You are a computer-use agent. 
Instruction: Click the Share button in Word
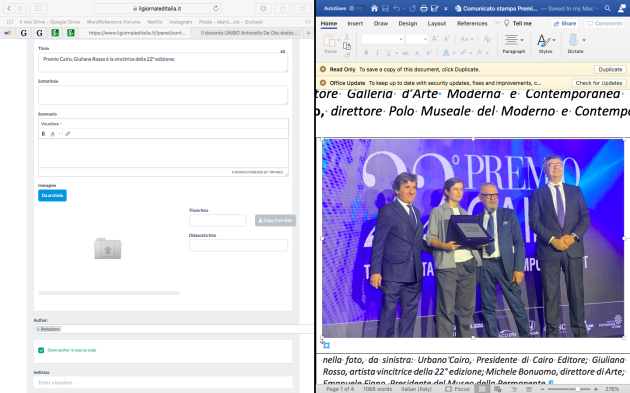[x=565, y=24]
